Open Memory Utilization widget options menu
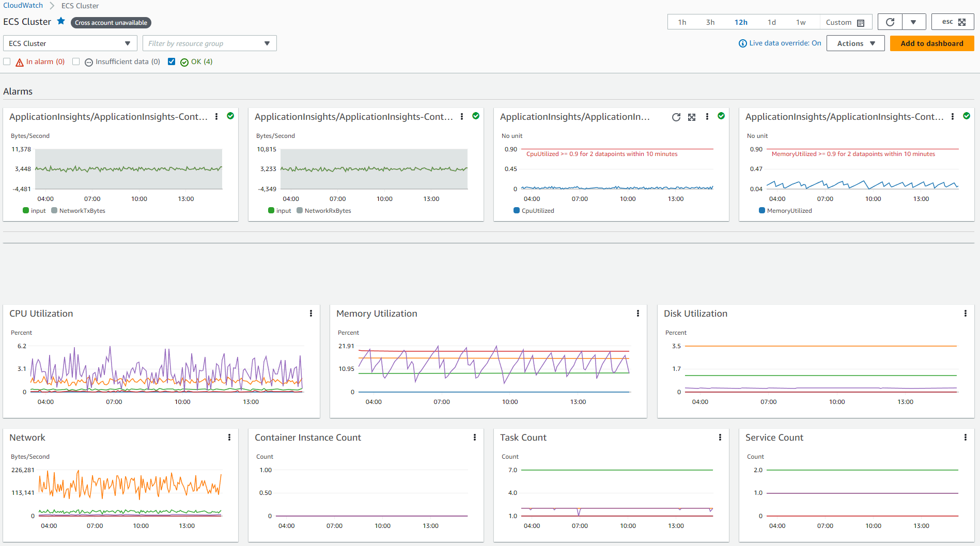The width and height of the screenshot is (980, 546). point(638,314)
